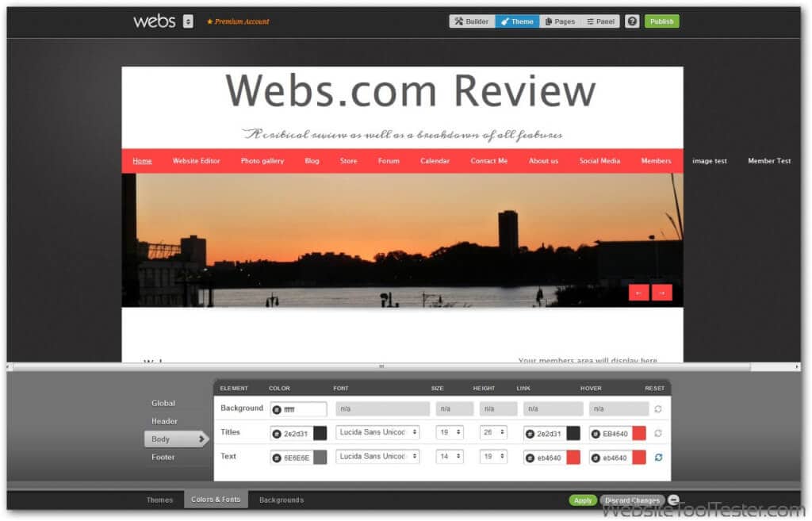The image size is (812, 521).
Task: Click the sunset skyline banner image
Action: tap(402, 240)
